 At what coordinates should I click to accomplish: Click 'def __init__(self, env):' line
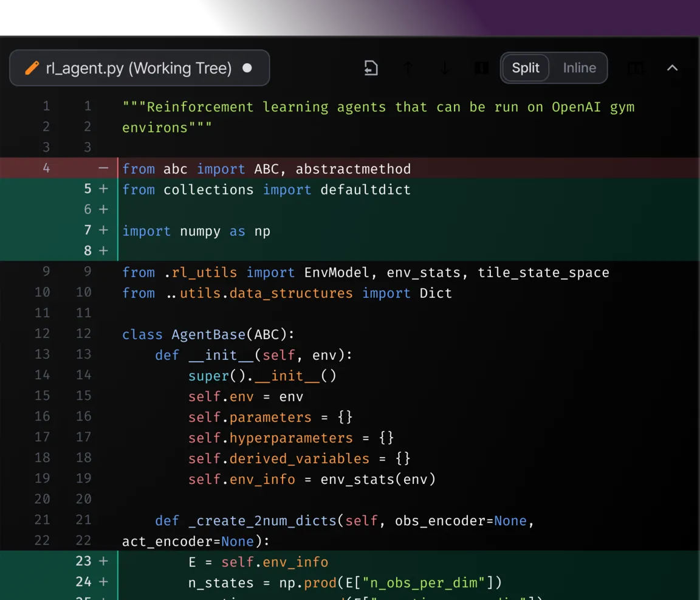coord(253,355)
